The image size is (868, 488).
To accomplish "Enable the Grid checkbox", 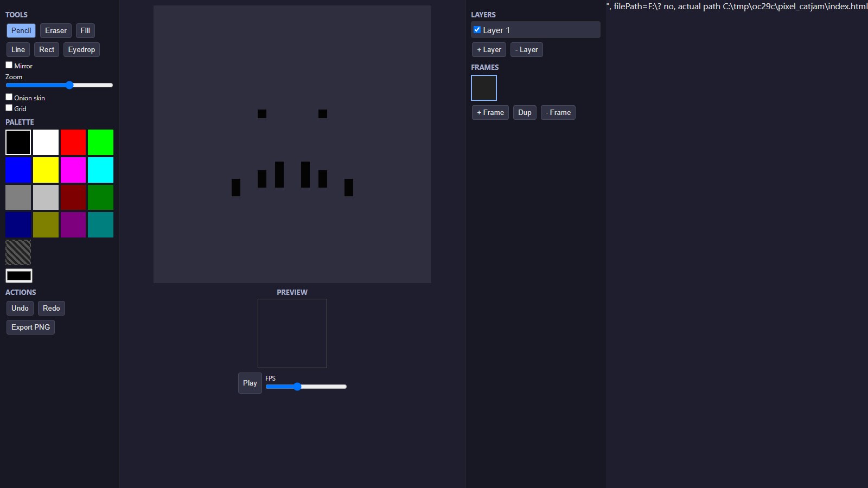I will pyautogui.click(x=9, y=108).
